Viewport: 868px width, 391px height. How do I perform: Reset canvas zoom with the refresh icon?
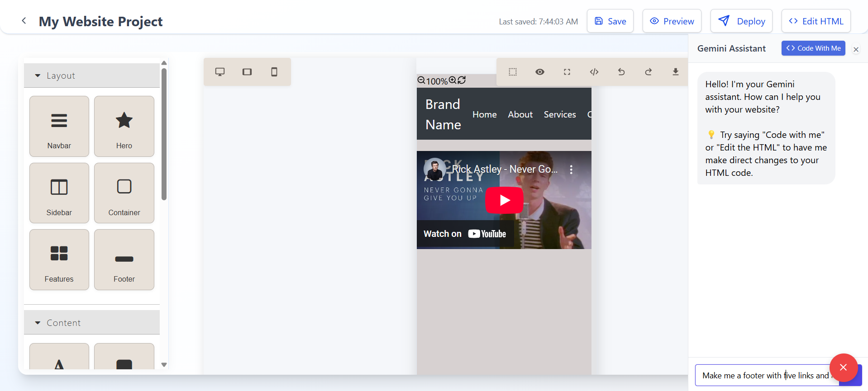462,80
